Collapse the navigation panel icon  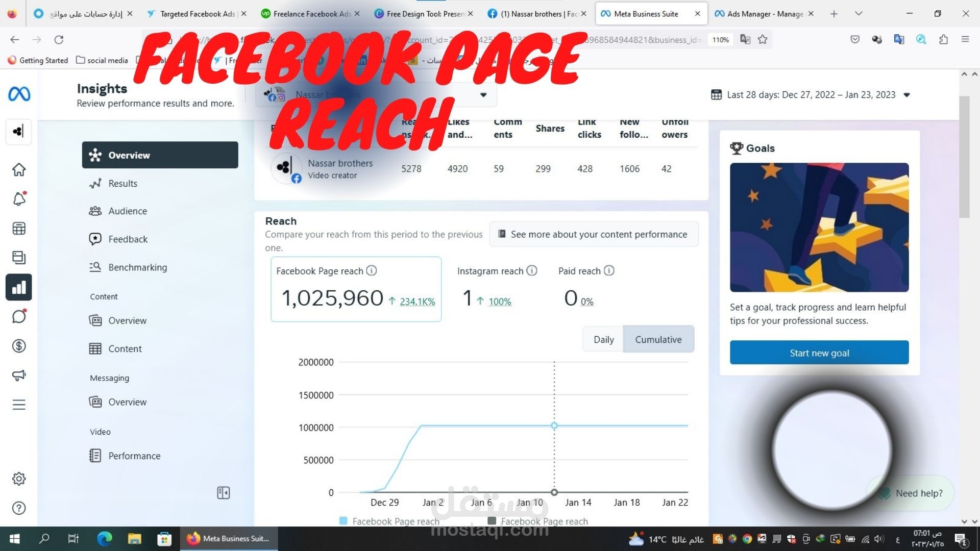(x=223, y=492)
